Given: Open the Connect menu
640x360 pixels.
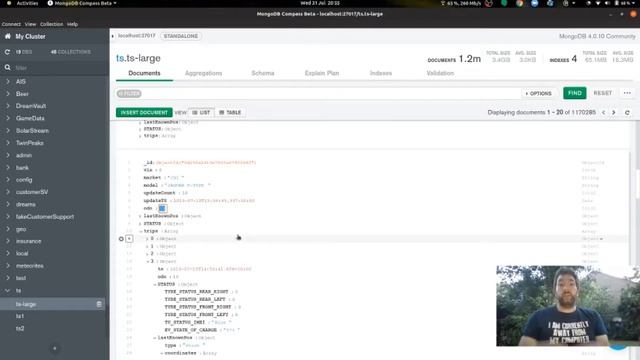Looking at the screenshot, I should coord(11,24).
